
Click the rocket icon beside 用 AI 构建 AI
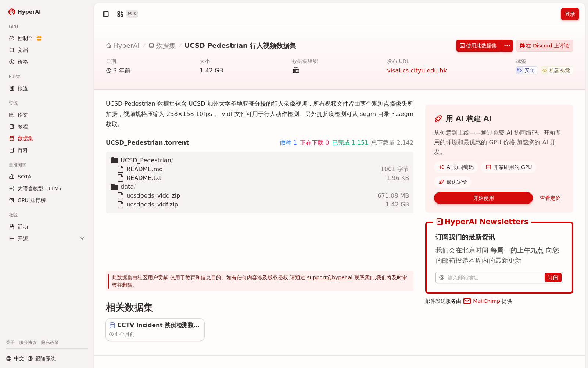click(438, 118)
